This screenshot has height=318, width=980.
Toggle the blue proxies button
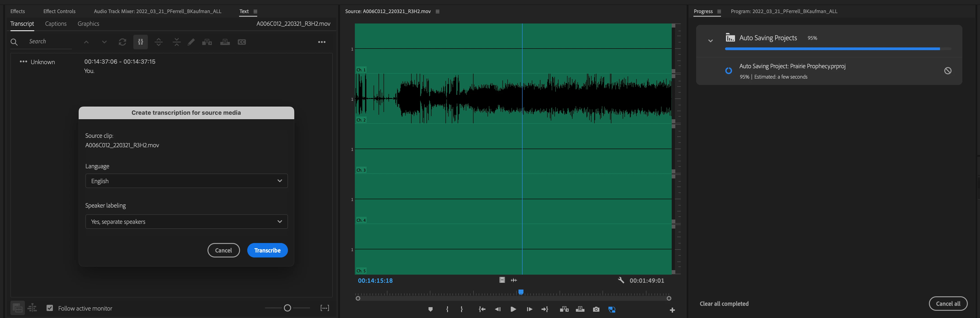click(612, 310)
